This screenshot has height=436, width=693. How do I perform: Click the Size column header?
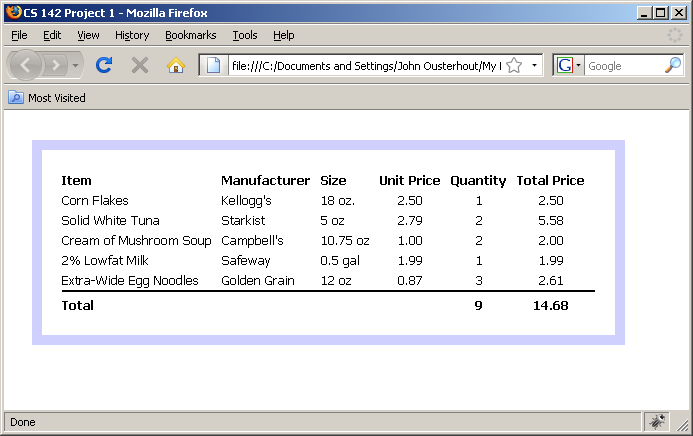pos(333,180)
